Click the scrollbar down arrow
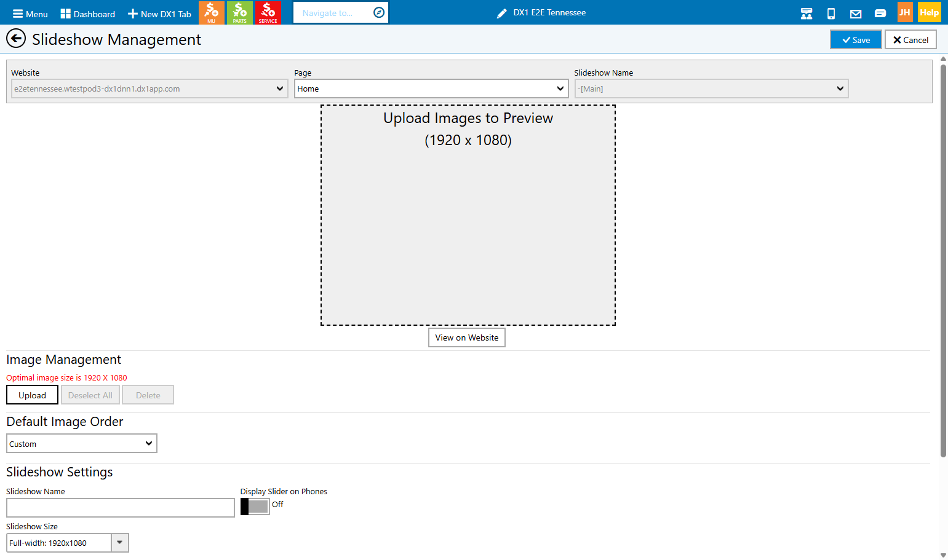Image resolution: width=948 pixels, height=560 pixels. (x=943, y=555)
